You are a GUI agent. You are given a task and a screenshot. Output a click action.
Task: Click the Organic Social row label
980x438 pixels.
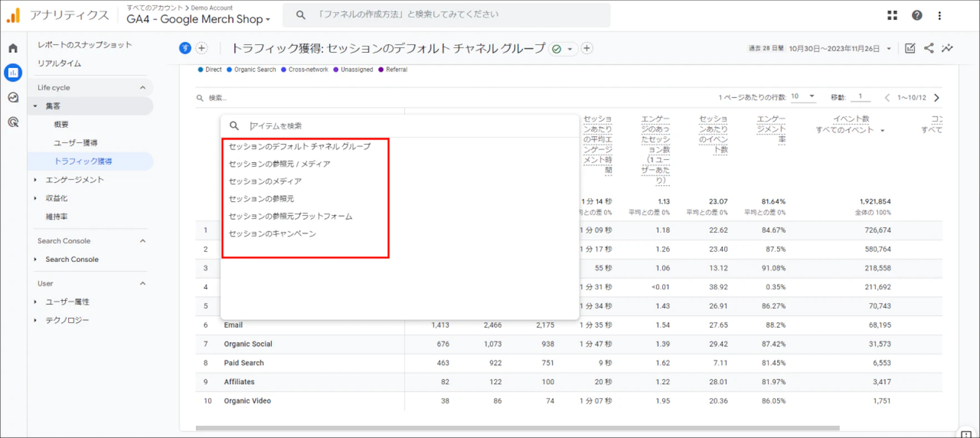[248, 344]
